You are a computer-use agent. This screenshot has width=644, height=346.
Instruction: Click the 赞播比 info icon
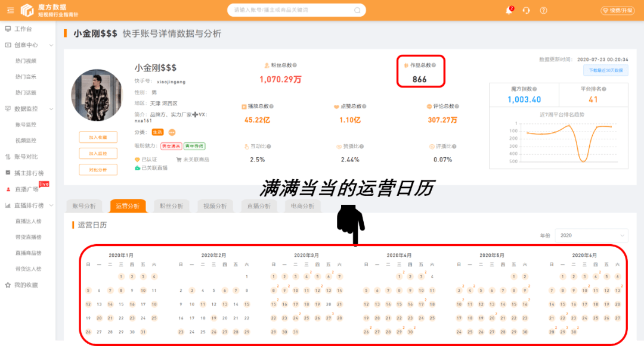tap(361, 146)
